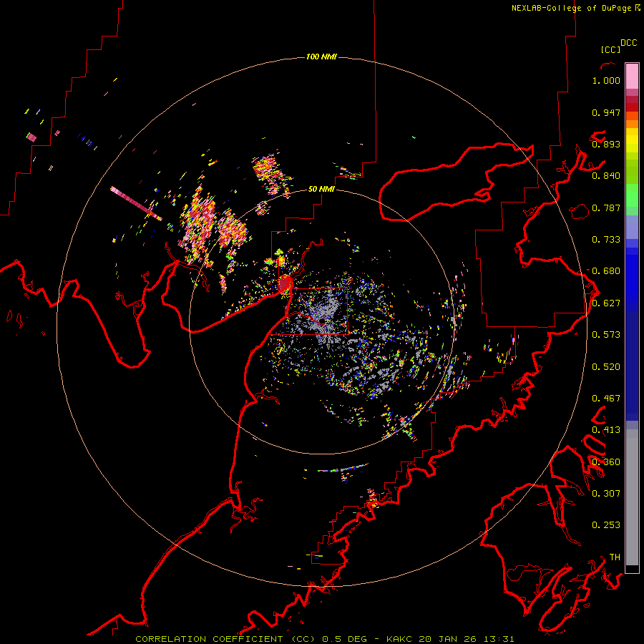The height and width of the screenshot is (644, 644).
Task: Click the 0.413 value on the color scale
Action: [606, 430]
